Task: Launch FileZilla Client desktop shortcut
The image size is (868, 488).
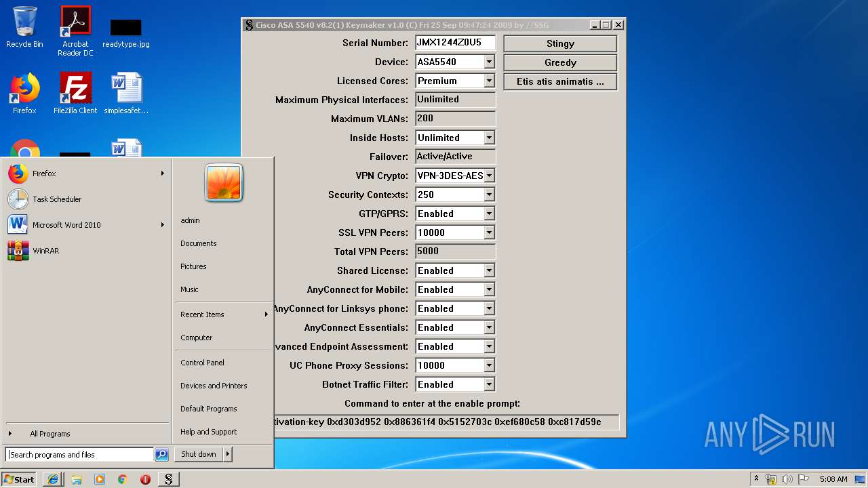Action: [x=75, y=93]
